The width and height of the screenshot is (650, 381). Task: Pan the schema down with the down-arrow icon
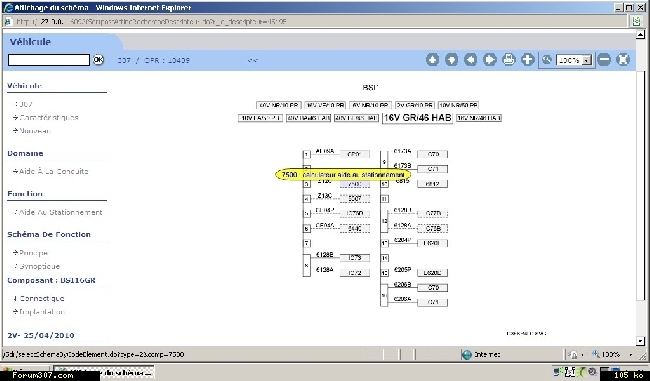451,60
